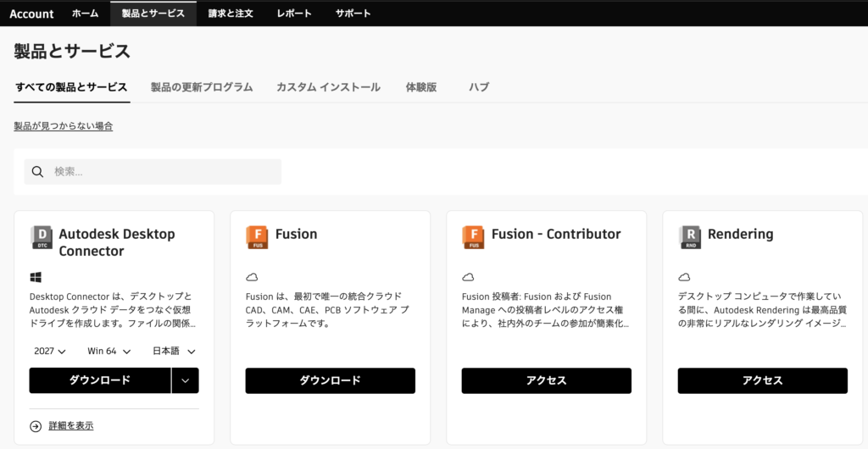Screen dimensions: 868x449
Task: Switch to the カスタム インストール tab
Action: click(x=328, y=87)
